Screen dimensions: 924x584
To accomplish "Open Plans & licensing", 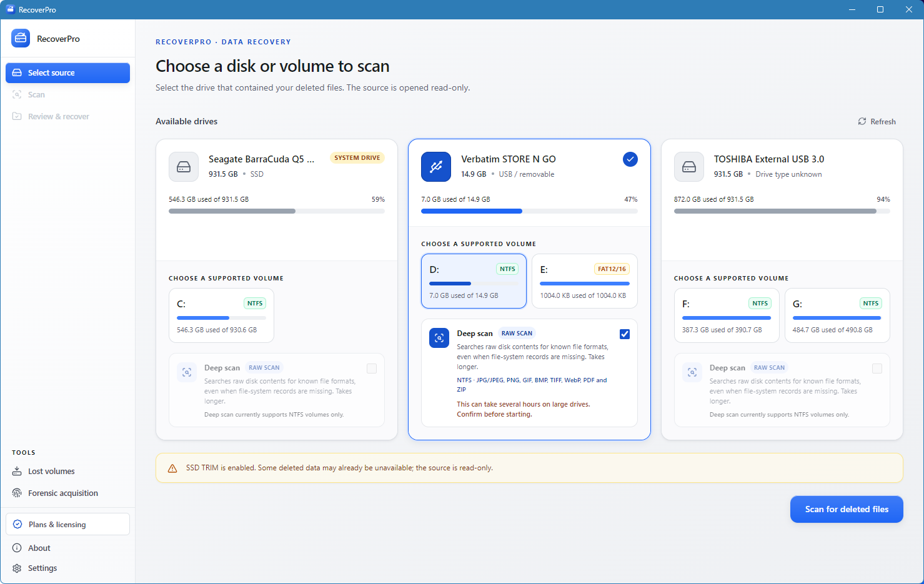I will click(x=67, y=524).
